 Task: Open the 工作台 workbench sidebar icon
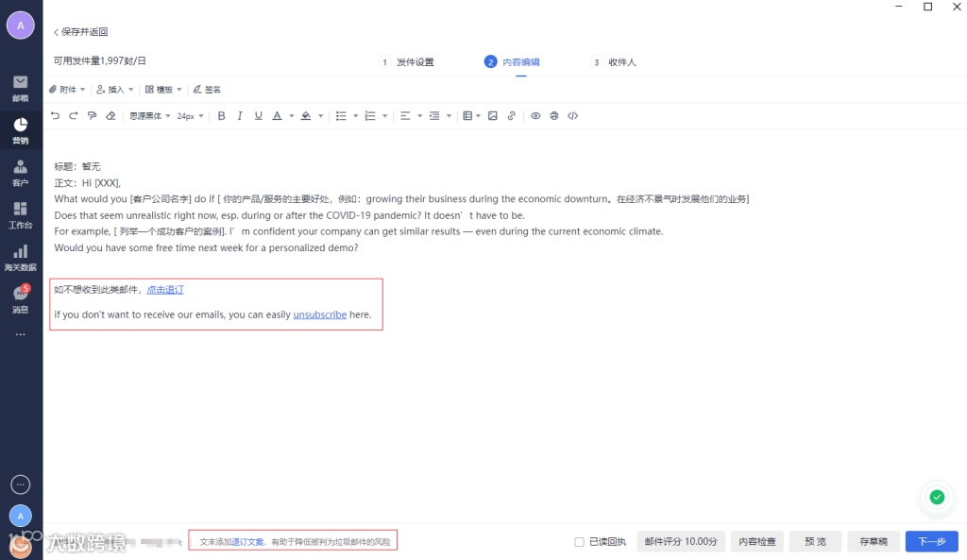tap(21, 215)
